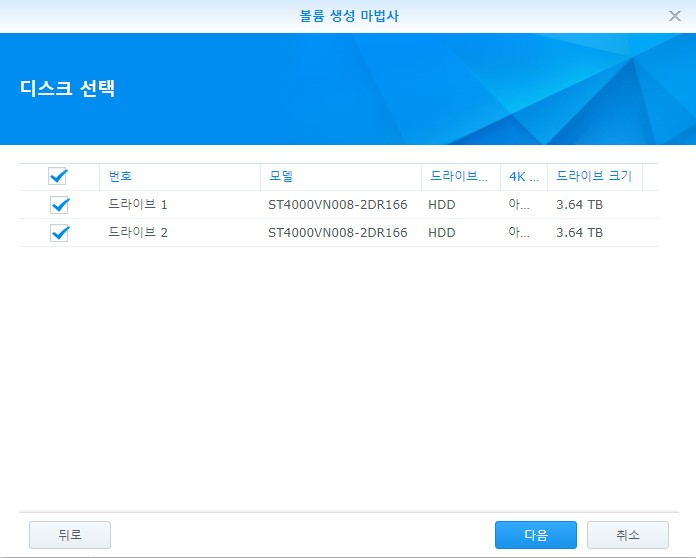Click the model ST4000VN008-2DR166 in 드라이브 1 row

coord(337,205)
